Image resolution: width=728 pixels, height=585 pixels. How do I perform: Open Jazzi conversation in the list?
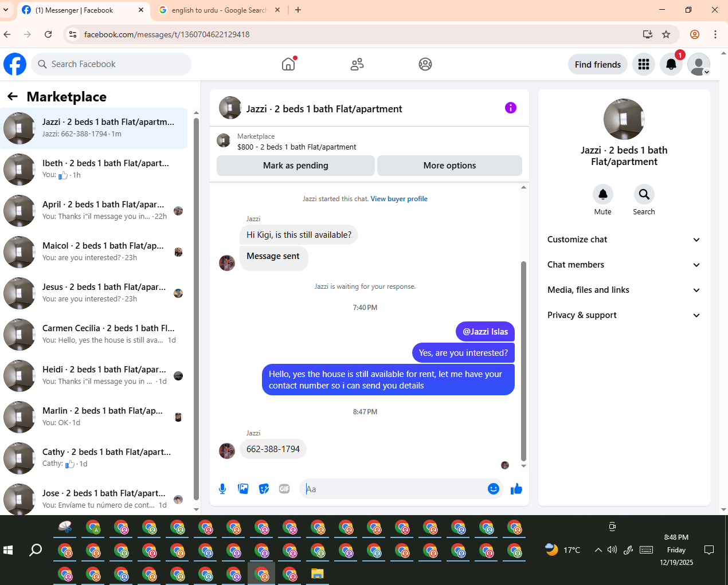pyautogui.click(x=94, y=128)
